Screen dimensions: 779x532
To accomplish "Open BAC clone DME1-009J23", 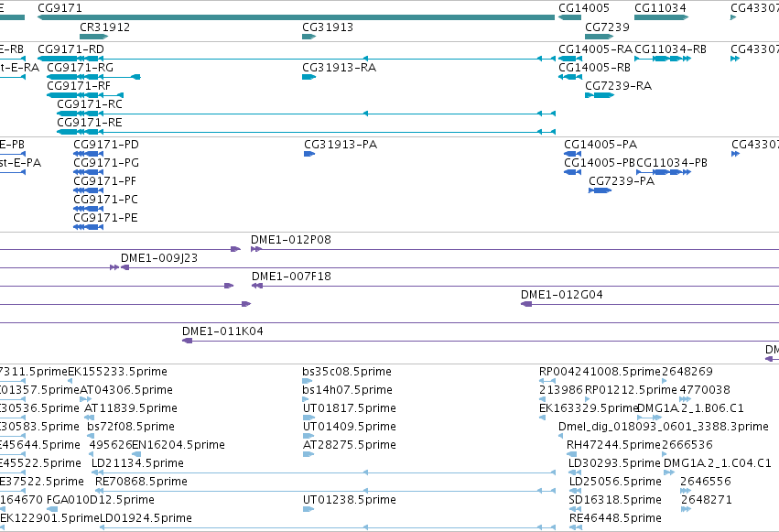I will click(449, 267).
